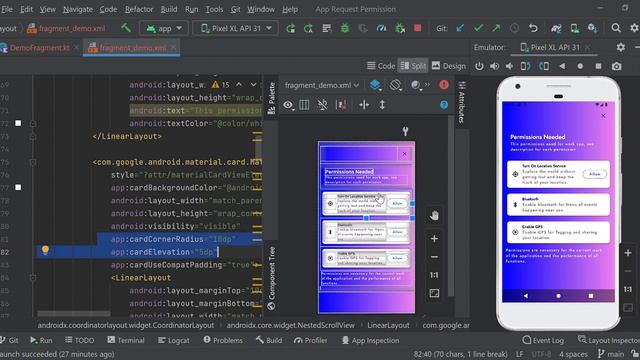Click the Git commit checkmark
Image resolution: width=640 pixels, height=360 pixels.
[x=478, y=28]
